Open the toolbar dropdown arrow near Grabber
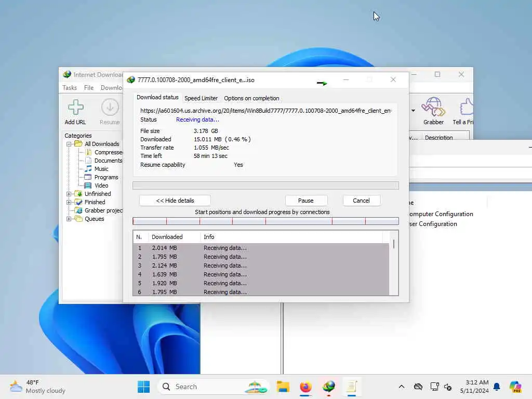The height and width of the screenshot is (399, 532). (413, 110)
